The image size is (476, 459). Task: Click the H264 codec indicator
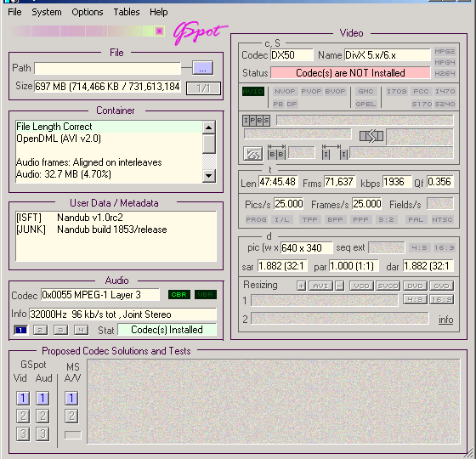(x=445, y=73)
